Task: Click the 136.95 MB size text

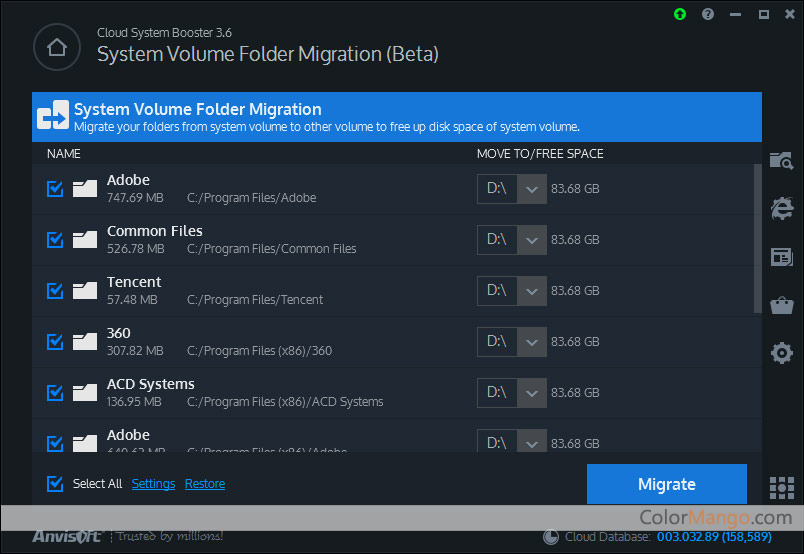Action: coord(134,402)
